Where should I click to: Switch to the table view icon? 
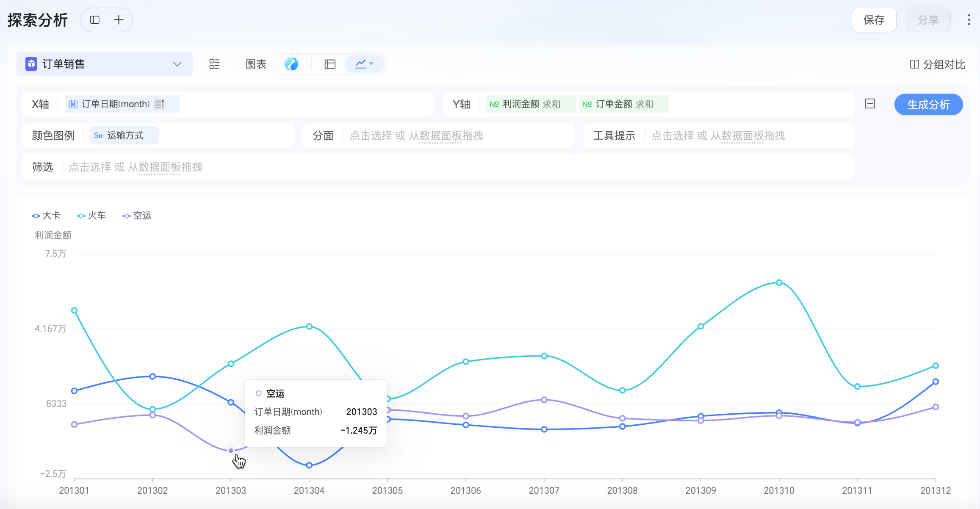coord(330,64)
